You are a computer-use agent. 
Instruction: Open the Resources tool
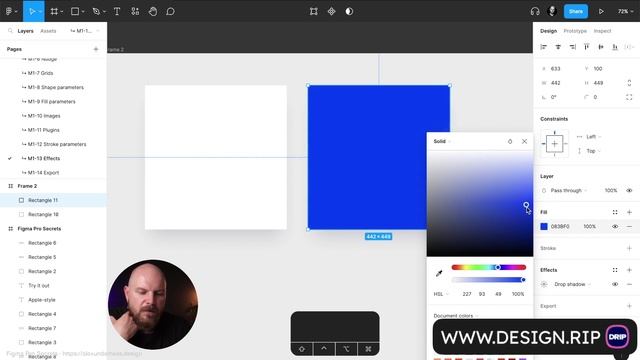(135, 11)
